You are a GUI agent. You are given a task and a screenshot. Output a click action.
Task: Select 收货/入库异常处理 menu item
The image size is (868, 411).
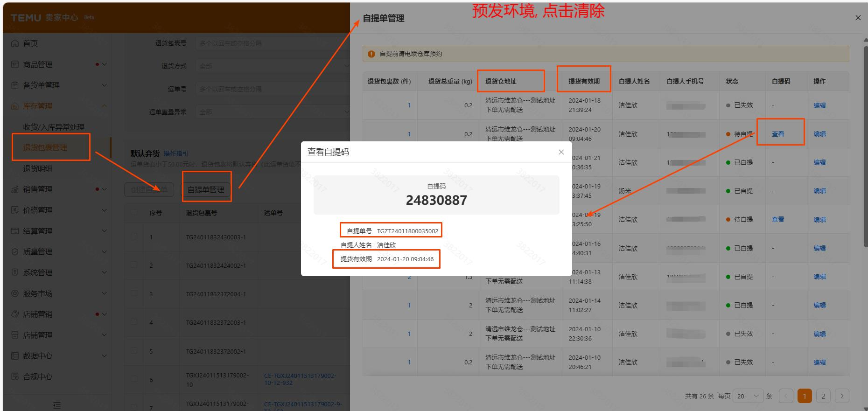point(54,127)
